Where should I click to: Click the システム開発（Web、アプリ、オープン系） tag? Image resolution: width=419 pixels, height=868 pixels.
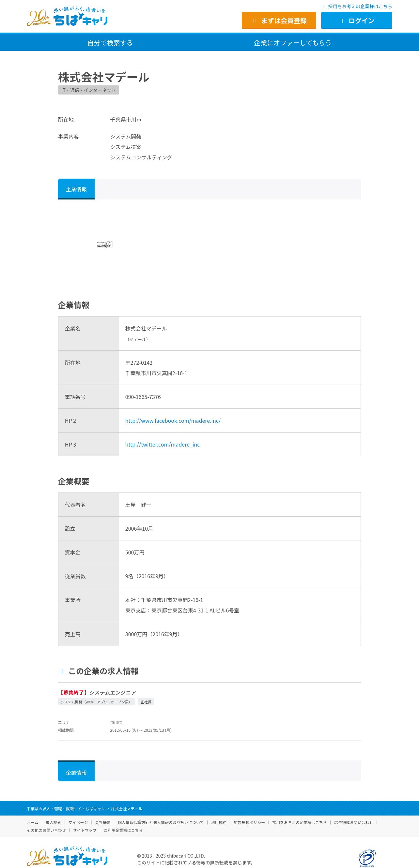pos(96,702)
